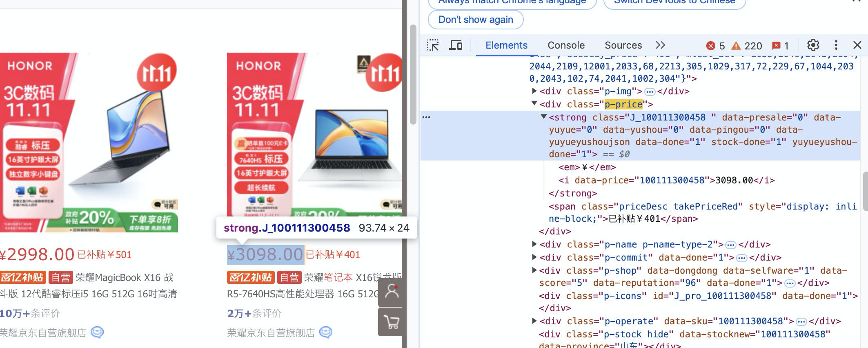Open 荣耀笔记本 X16锐龙版 product title link

[314, 286]
